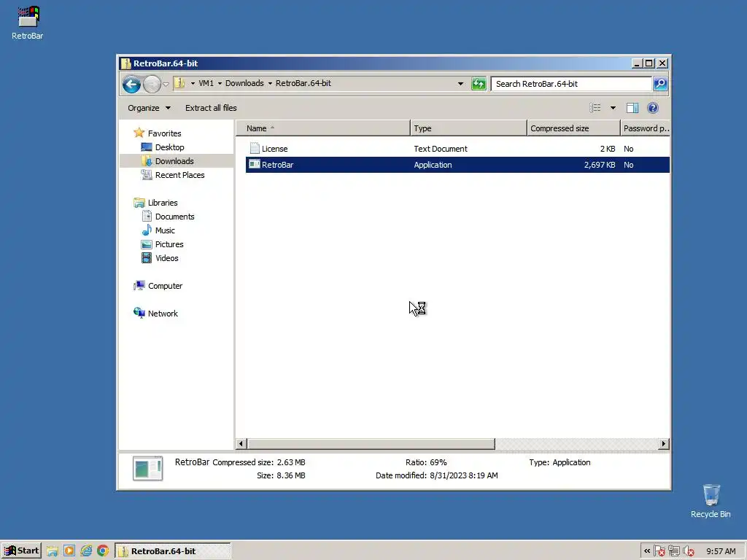Image resolution: width=747 pixels, height=560 pixels.
Task: Open Downloads in the navigation pane
Action: [x=174, y=161]
